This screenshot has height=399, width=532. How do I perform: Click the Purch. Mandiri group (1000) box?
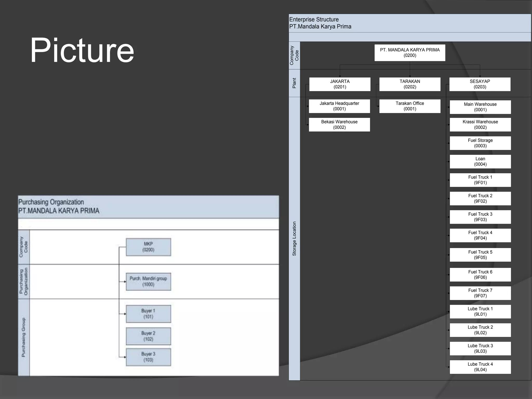coord(148,282)
